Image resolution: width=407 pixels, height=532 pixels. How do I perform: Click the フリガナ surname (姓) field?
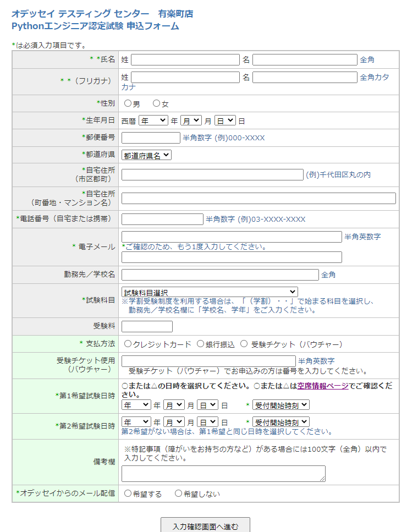click(185, 78)
